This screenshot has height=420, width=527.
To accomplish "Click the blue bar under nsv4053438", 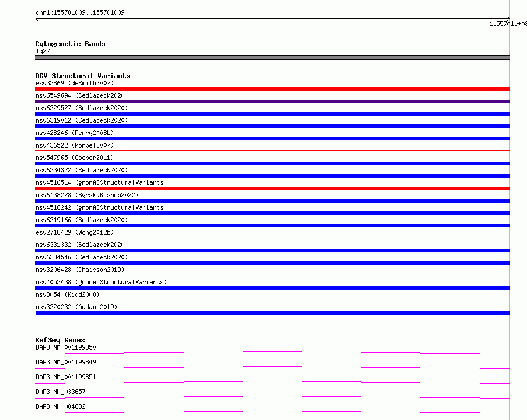I will [272, 288].
